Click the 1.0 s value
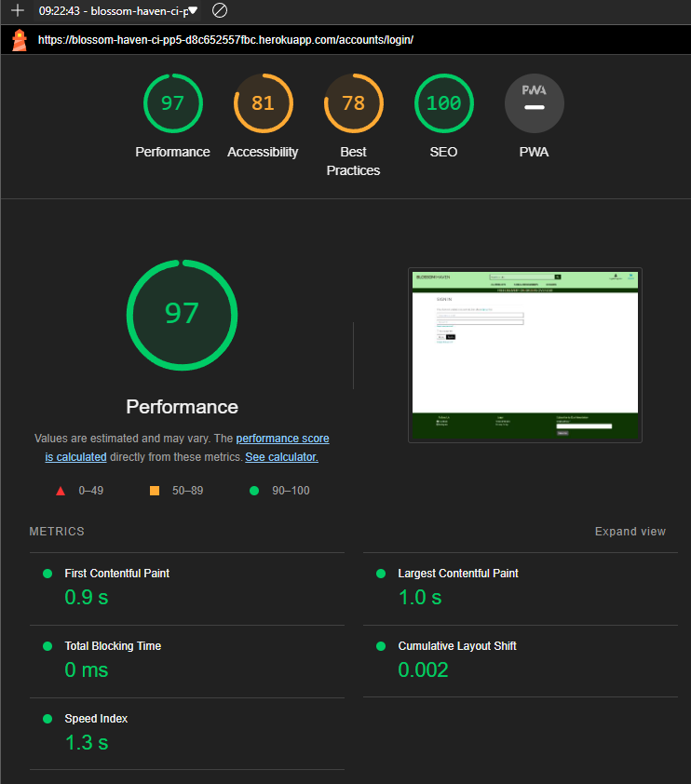Screen dimensions: 691x784 tap(420, 597)
